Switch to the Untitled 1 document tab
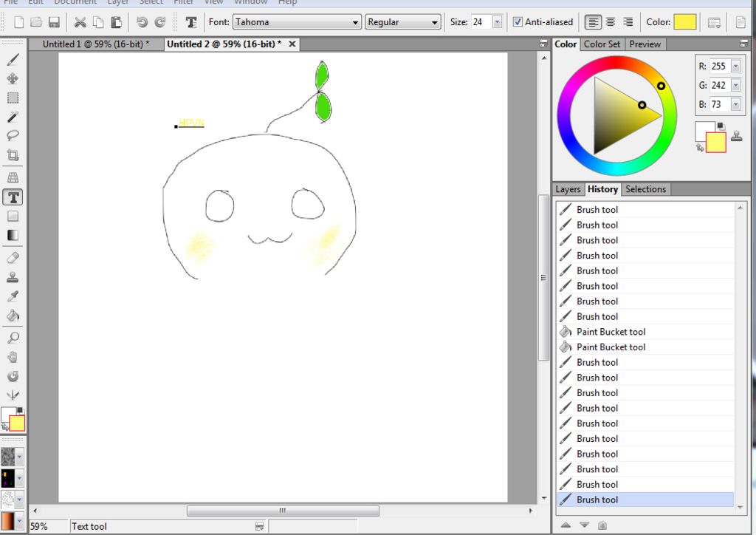Image resolution: width=756 pixels, height=535 pixels. (x=96, y=44)
